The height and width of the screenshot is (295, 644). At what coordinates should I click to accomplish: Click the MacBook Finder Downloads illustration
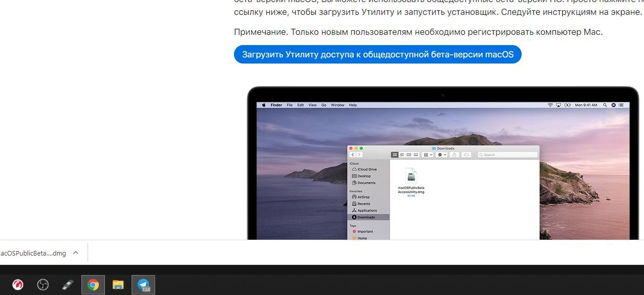click(x=443, y=163)
